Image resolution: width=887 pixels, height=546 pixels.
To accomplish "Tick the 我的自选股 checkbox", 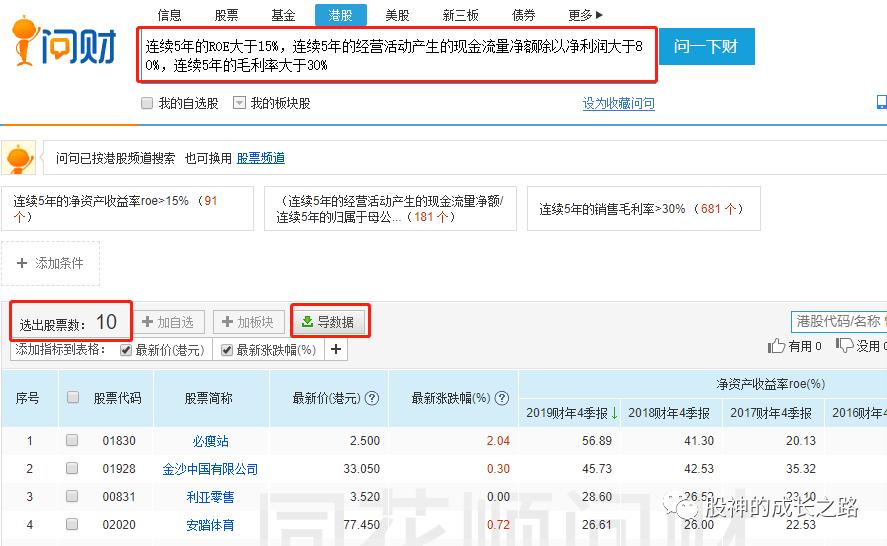I will tap(147, 103).
